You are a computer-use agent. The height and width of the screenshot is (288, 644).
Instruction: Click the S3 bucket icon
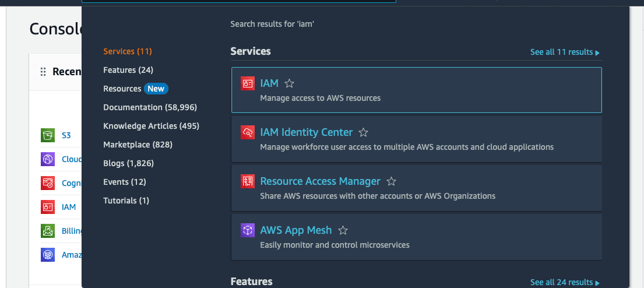coord(48,135)
